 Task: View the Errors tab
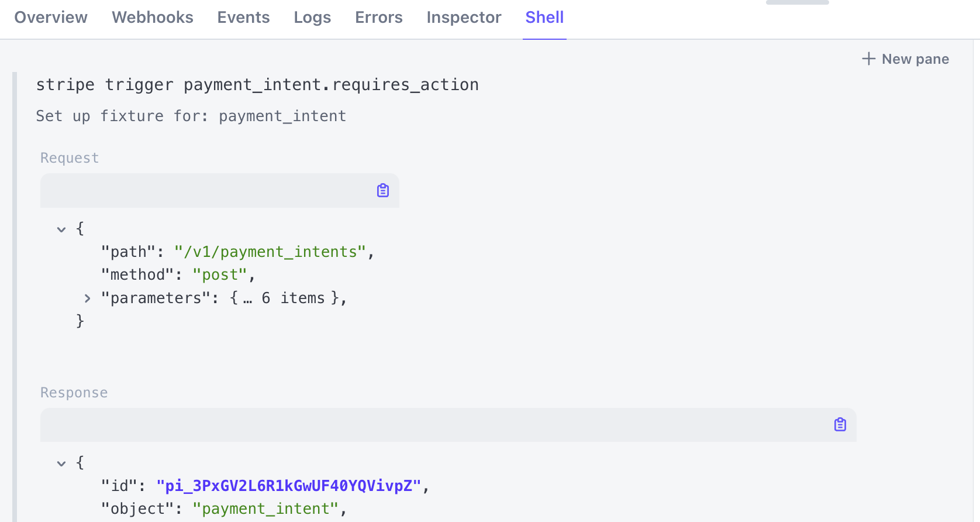(378, 18)
